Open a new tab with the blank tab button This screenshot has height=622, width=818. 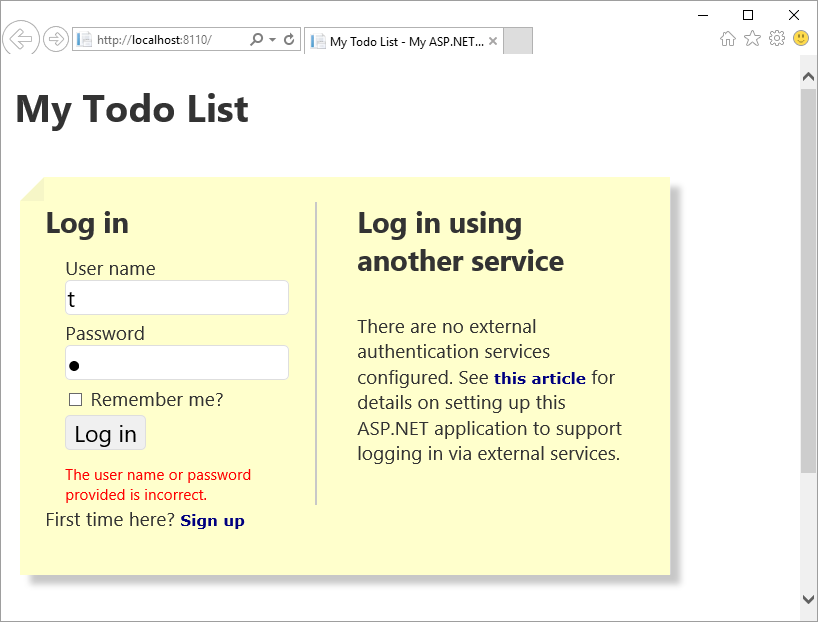(518, 41)
